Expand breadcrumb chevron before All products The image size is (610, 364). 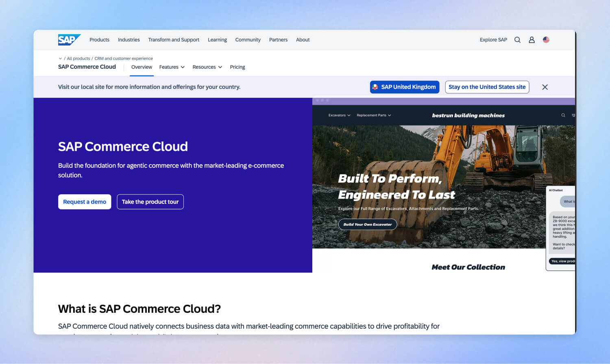pyautogui.click(x=60, y=58)
